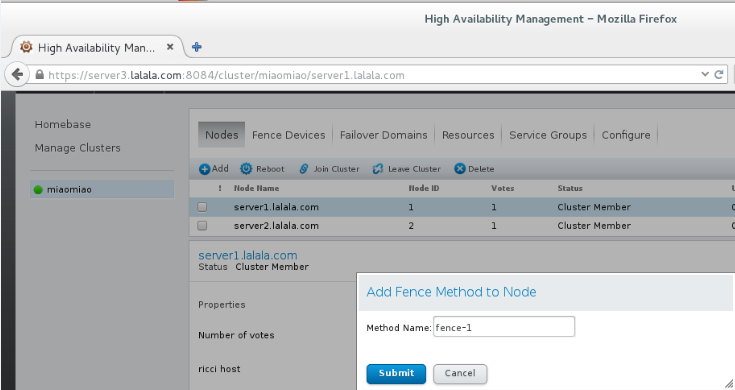This screenshot has width=735, height=390.
Task: Select the miaomiao cluster entry
Action: [x=102, y=189]
